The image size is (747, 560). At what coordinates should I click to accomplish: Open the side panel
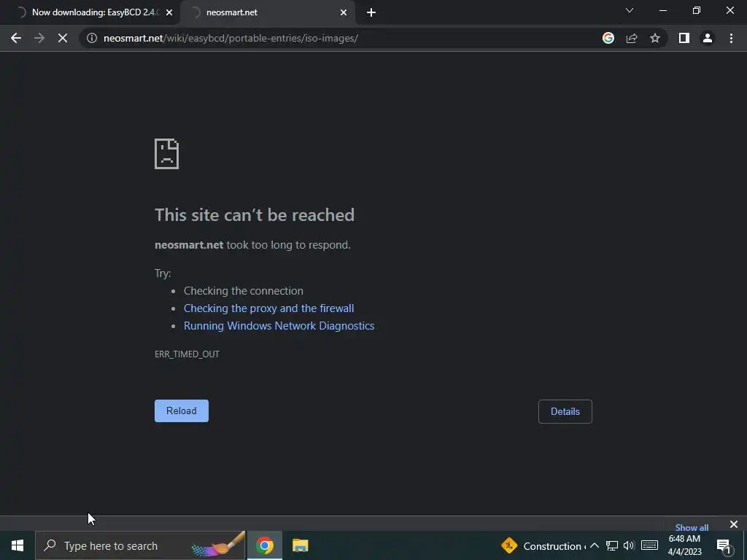[x=684, y=38]
